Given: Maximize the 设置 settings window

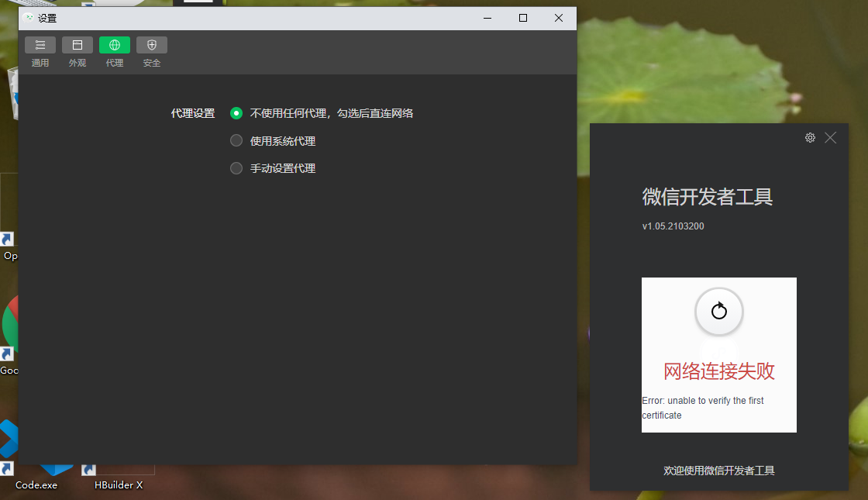Looking at the screenshot, I should pos(522,19).
